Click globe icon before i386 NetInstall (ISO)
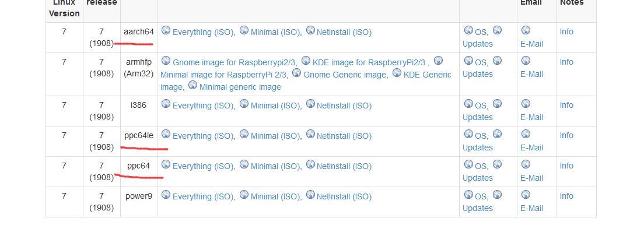This screenshot has height=246, width=644. pyautogui.click(x=310, y=104)
